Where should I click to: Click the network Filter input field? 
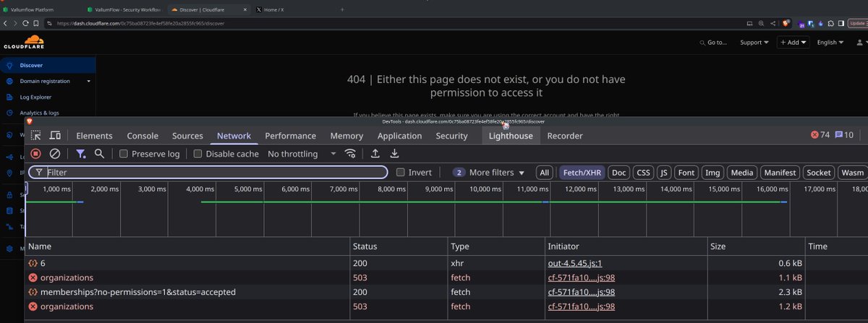click(x=208, y=173)
